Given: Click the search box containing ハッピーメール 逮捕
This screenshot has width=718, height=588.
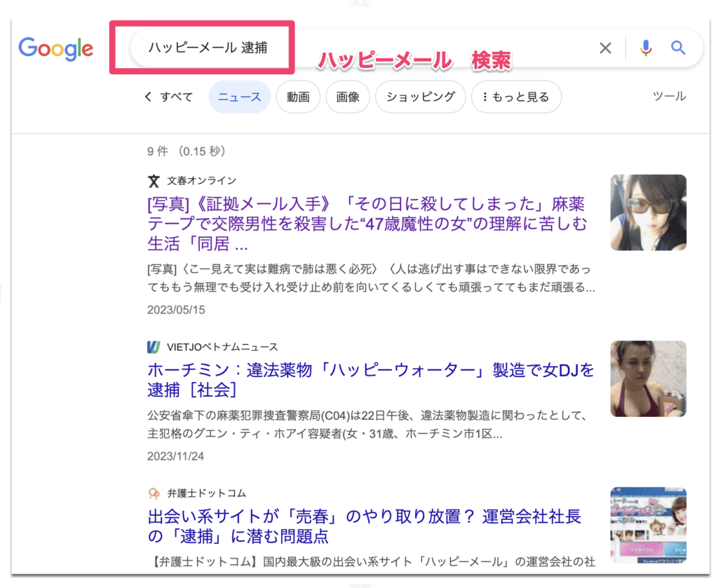Looking at the screenshot, I should [416, 48].
